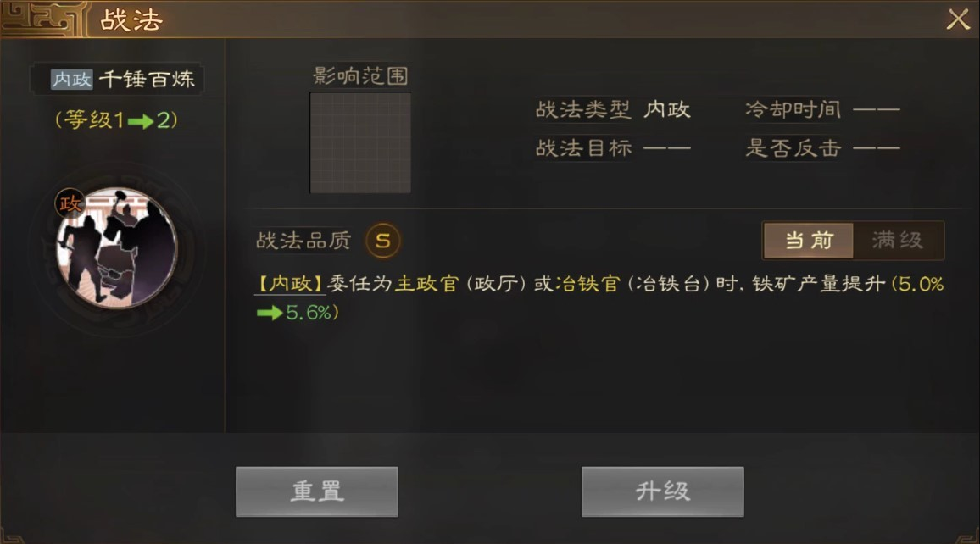The height and width of the screenshot is (544, 980).
Task: Click the ornate corner emblem in title bar
Action: 42,19
